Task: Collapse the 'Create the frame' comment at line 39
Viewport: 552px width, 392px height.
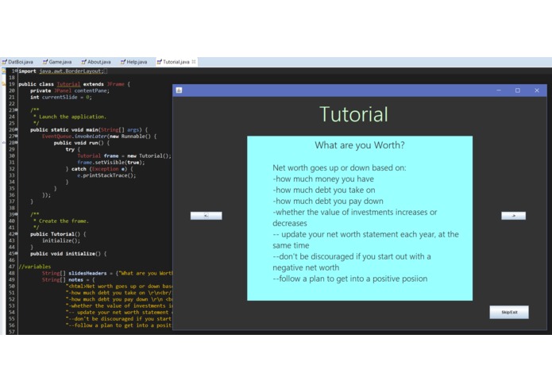Action: 16,214
